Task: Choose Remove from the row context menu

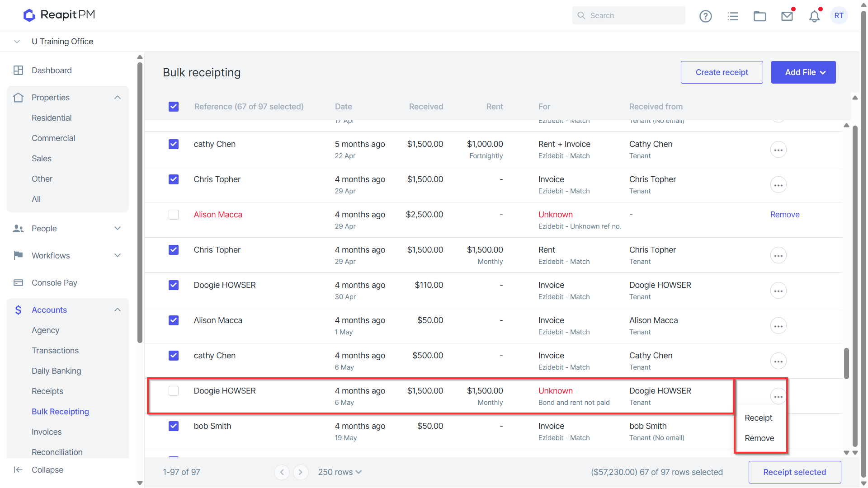Action: 759,438
